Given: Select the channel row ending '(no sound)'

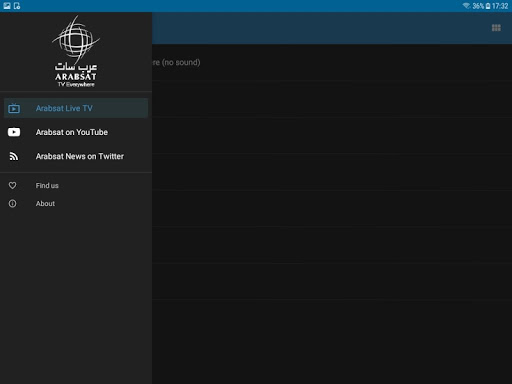Looking at the screenshot, I should [332, 62].
